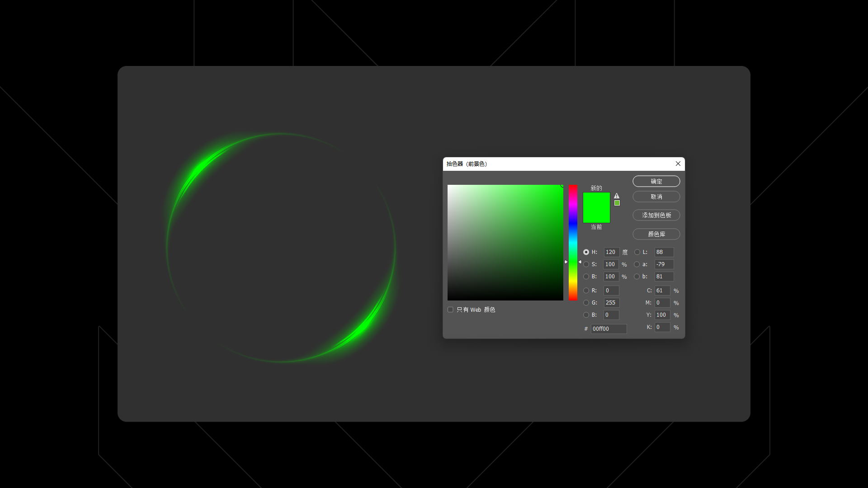
Task: Select the Lab a radio button
Action: 637,264
